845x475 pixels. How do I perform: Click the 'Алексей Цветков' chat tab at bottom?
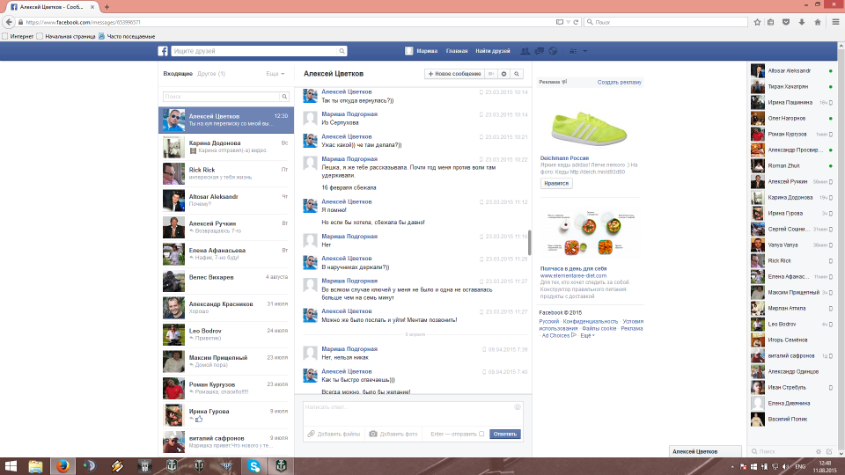pos(705,451)
